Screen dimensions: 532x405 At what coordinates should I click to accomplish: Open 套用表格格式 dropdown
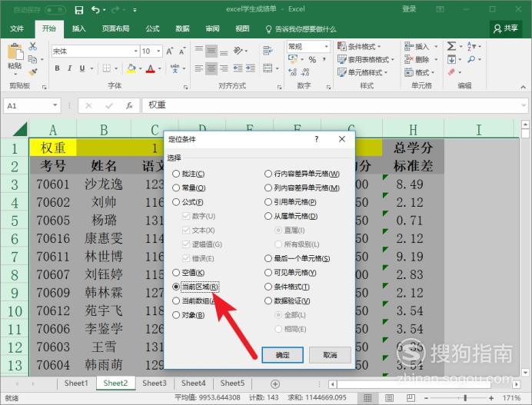pos(366,60)
